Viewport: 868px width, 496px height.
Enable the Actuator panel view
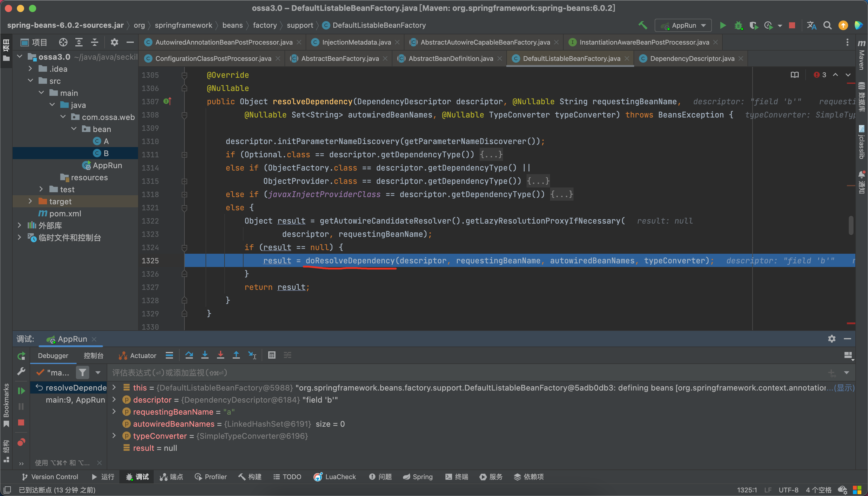click(138, 355)
